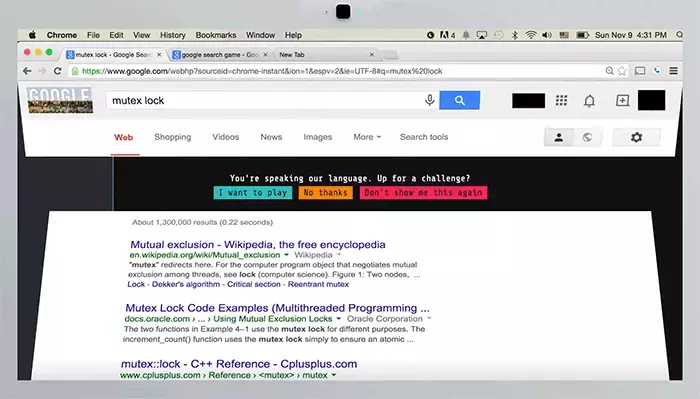
Task: Open the search settings gear icon
Action: point(636,137)
